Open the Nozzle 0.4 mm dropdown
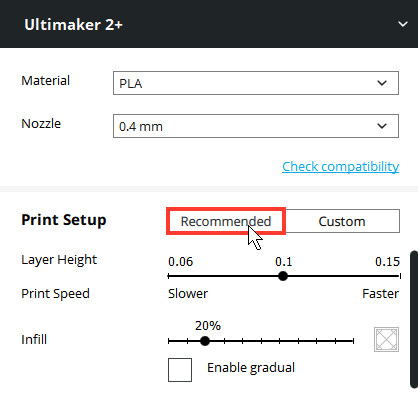 point(256,126)
